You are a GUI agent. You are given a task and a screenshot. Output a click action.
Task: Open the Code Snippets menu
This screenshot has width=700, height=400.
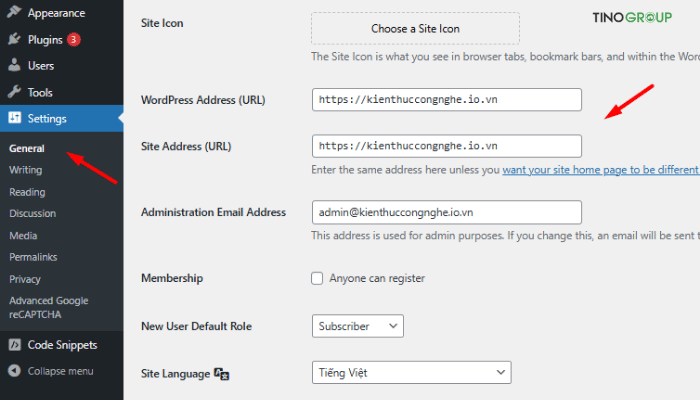click(x=62, y=345)
